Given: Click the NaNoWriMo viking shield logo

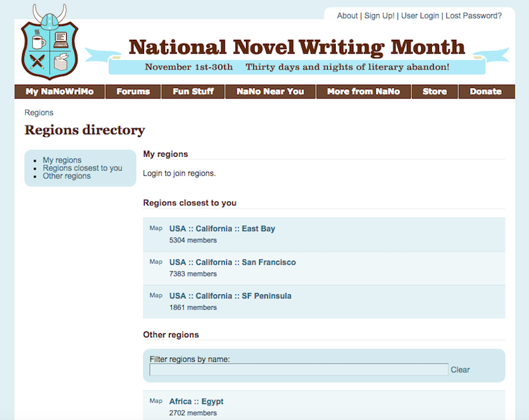Looking at the screenshot, I should pos(50,42).
